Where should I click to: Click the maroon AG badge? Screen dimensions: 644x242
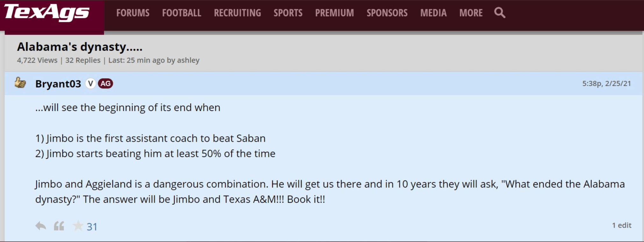coord(105,84)
